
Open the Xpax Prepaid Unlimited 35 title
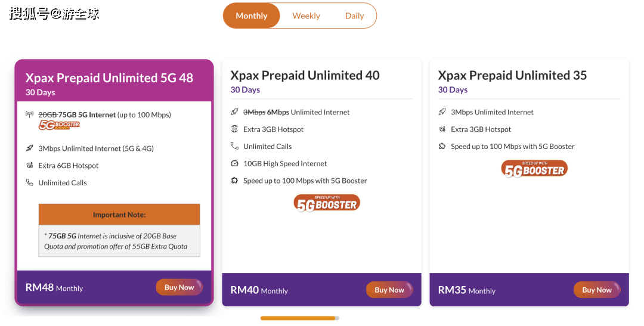click(x=512, y=75)
